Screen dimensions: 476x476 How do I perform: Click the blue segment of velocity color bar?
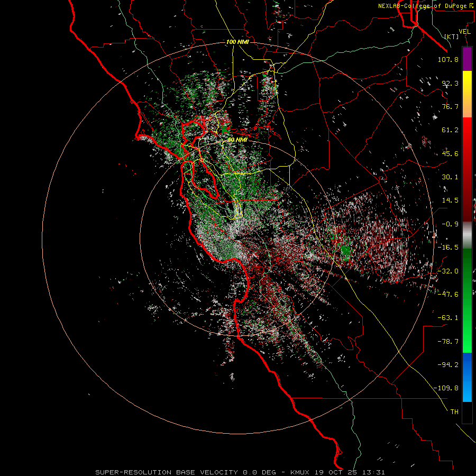point(467,377)
